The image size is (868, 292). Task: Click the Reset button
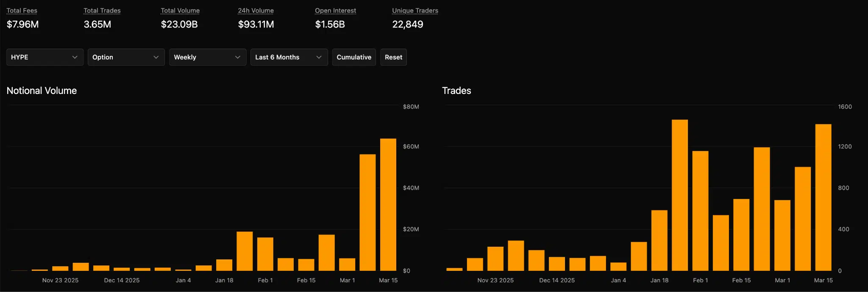(x=393, y=57)
